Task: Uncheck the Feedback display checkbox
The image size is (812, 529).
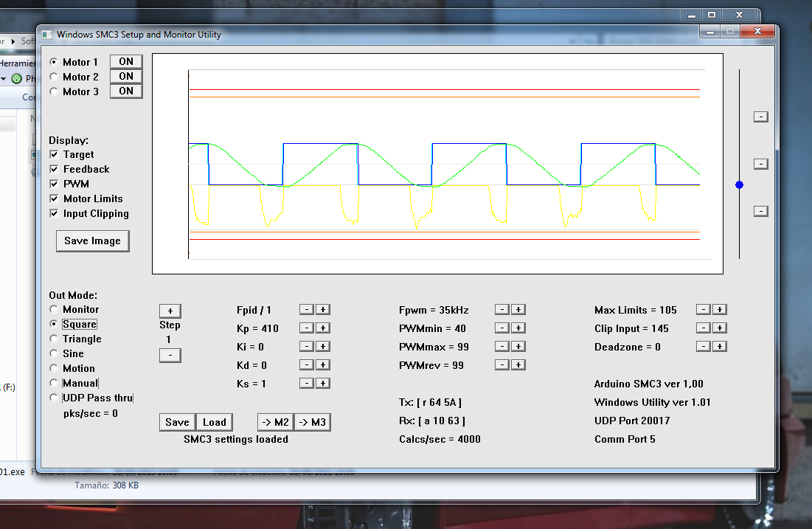Action: point(54,170)
